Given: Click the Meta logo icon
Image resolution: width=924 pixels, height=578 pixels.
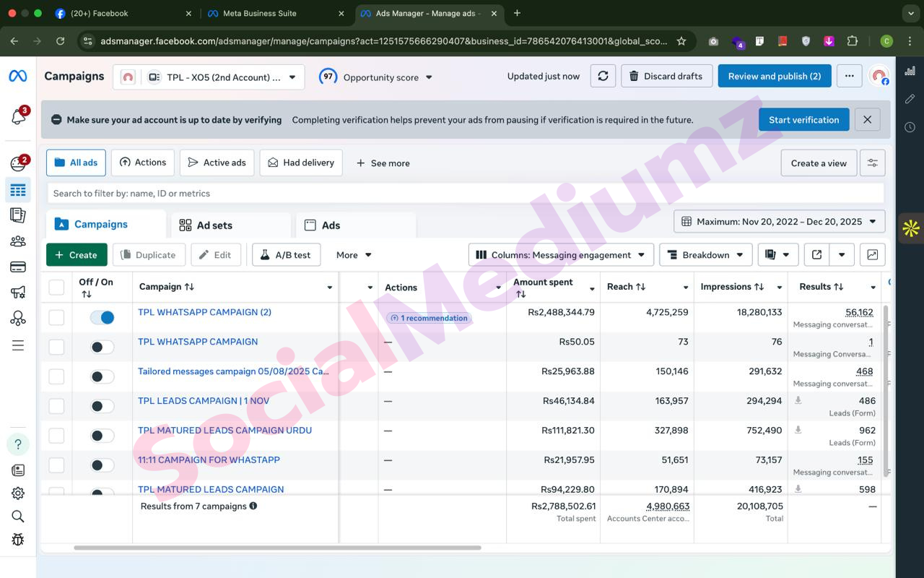Looking at the screenshot, I should tap(18, 76).
